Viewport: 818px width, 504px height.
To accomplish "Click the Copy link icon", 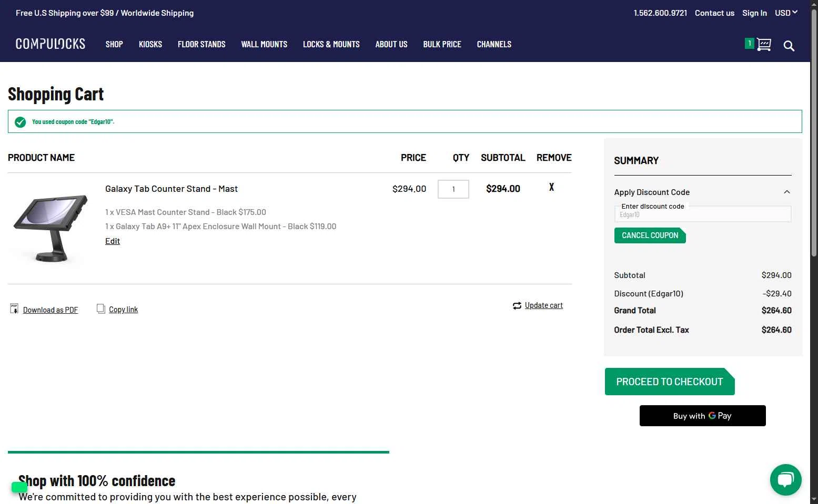I will [x=101, y=308].
